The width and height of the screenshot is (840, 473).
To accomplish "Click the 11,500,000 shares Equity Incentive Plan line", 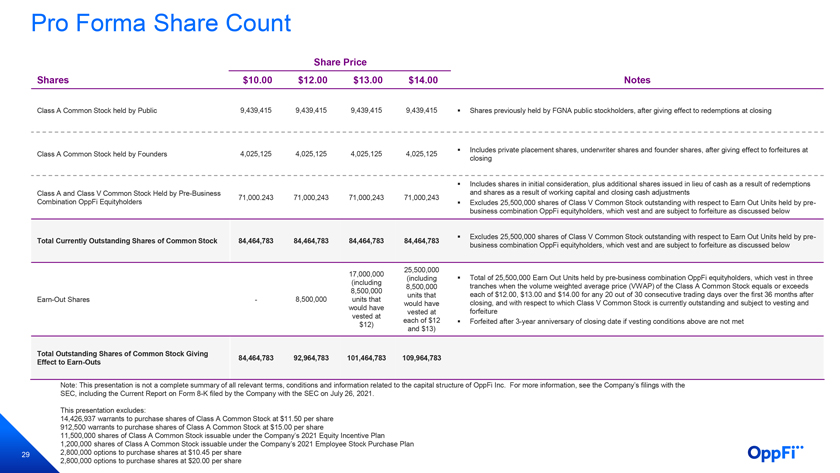I will click(x=222, y=436).
